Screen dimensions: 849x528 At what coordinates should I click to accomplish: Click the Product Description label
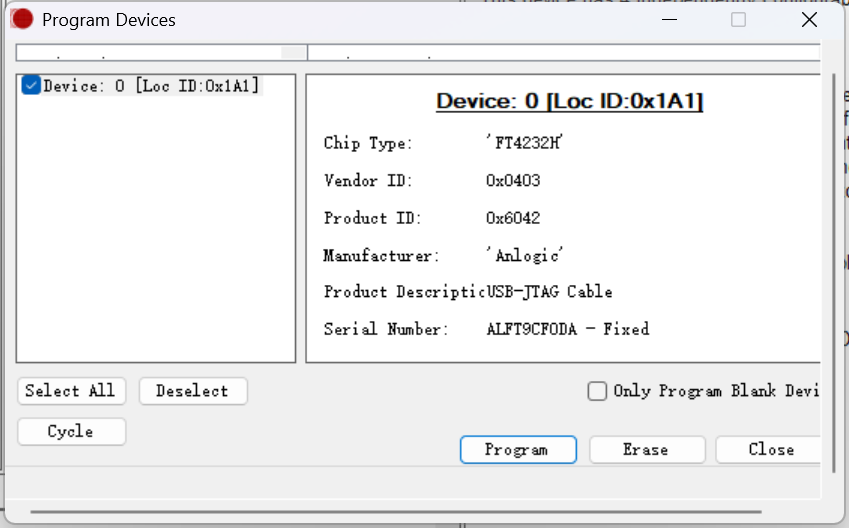pos(404,292)
